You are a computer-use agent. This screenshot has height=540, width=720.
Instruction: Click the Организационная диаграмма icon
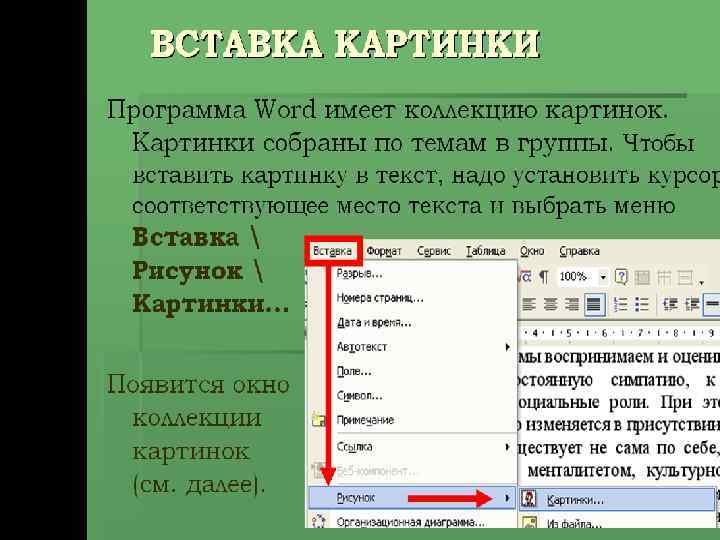coord(318,522)
